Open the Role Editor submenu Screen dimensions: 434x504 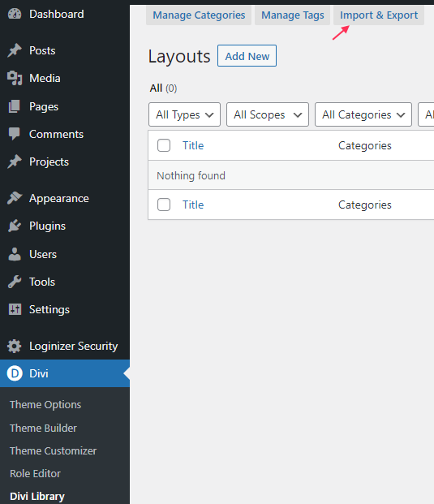[x=35, y=473]
